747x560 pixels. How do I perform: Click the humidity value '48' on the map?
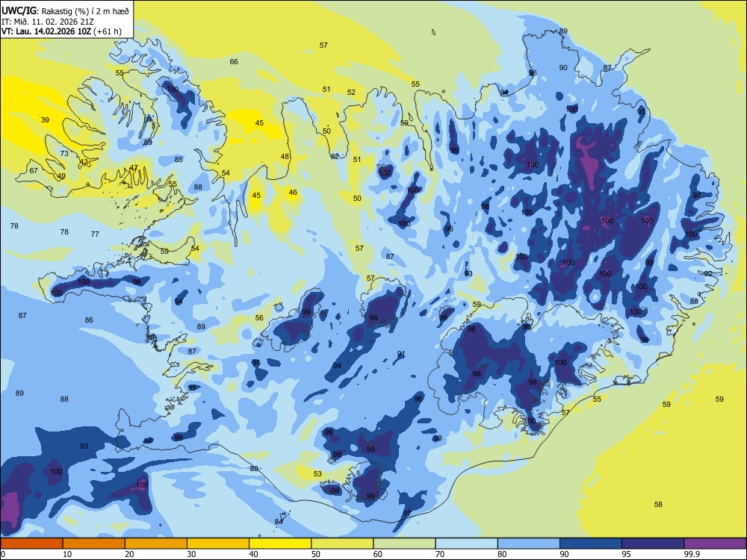[285, 157]
